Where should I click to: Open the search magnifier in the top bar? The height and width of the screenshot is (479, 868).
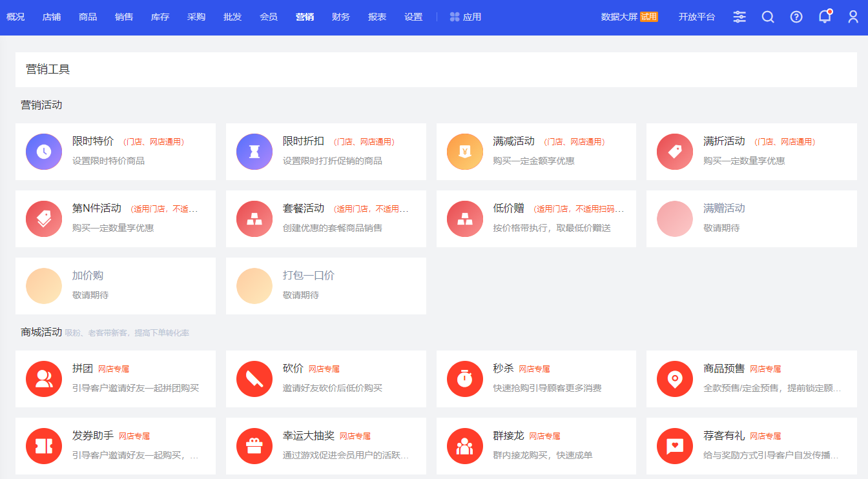tap(768, 17)
